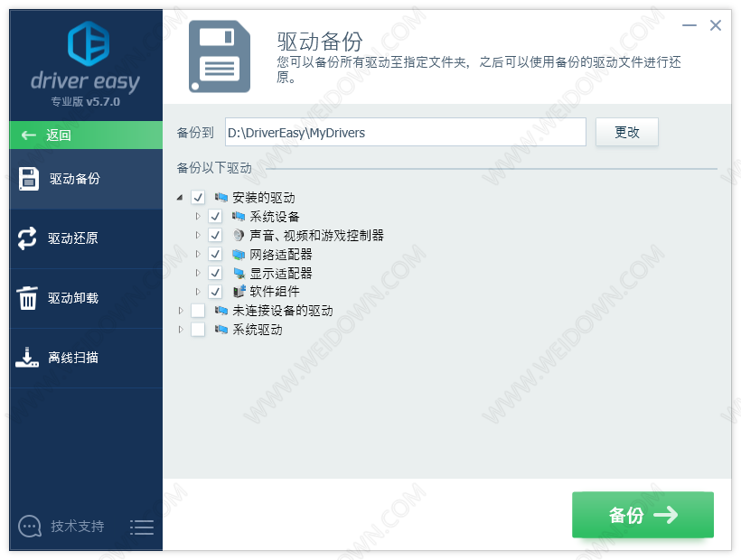Click the device icon next to 未连接设备的驱动
Image resolution: width=741 pixels, height=560 pixels.
[x=221, y=310]
